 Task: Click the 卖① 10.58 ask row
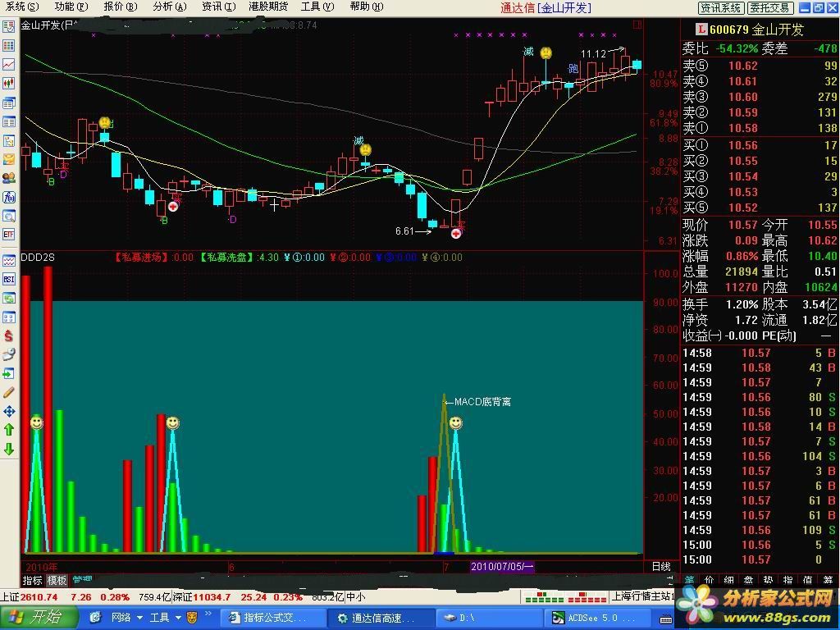pyautogui.click(x=760, y=128)
